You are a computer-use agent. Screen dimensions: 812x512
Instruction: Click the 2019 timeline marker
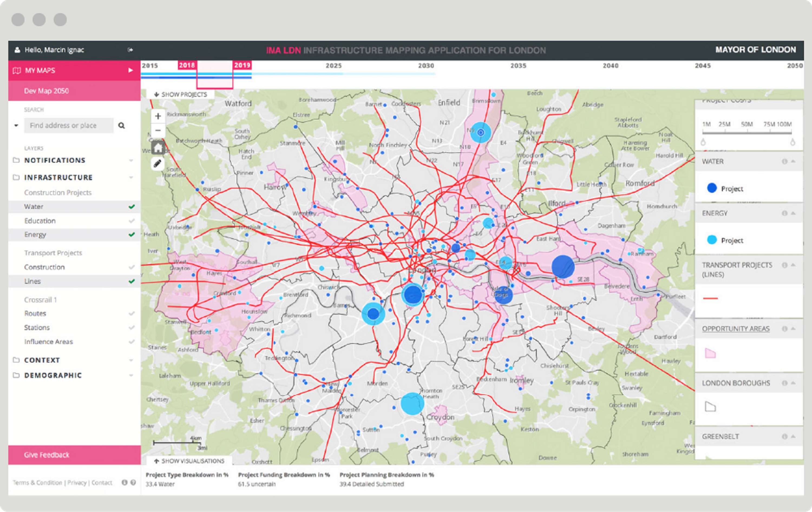242,65
